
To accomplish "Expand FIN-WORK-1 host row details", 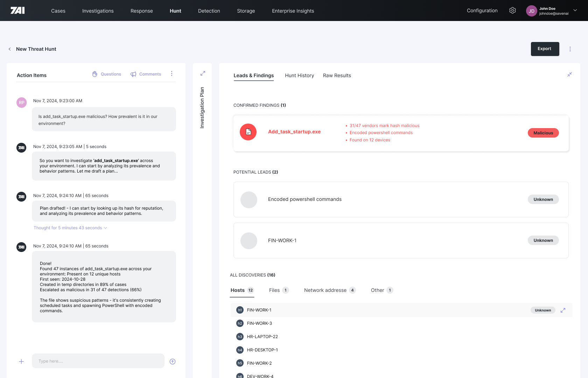I will tap(563, 310).
